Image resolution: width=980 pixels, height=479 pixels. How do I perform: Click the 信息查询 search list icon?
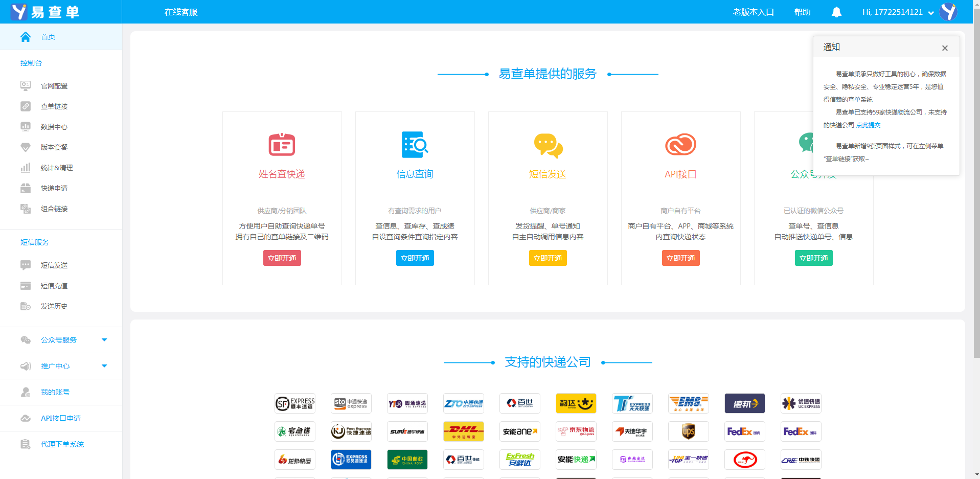pyautogui.click(x=415, y=145)
